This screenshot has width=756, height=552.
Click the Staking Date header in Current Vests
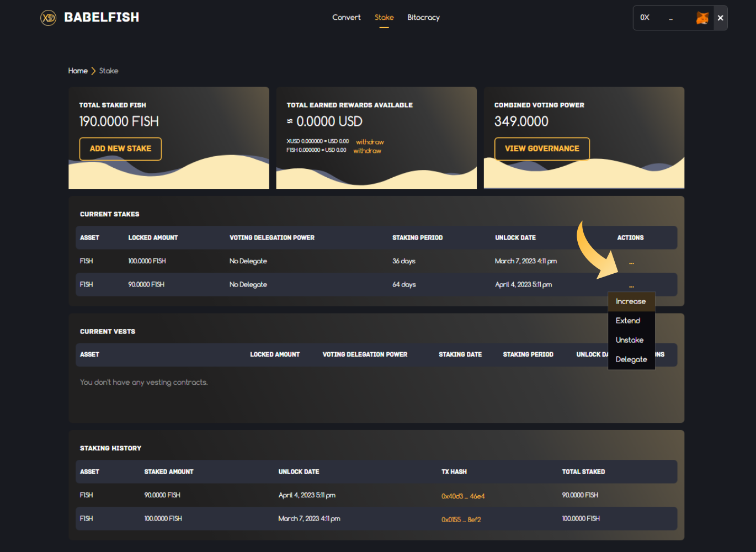(x=460, y=354)
